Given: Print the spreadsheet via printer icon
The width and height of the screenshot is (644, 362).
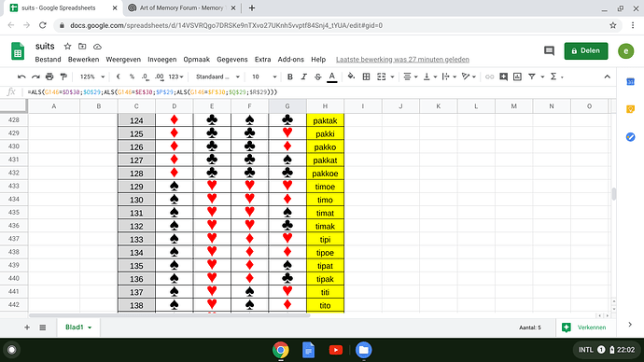Looking at the screenshot, I should coord(49,77).
